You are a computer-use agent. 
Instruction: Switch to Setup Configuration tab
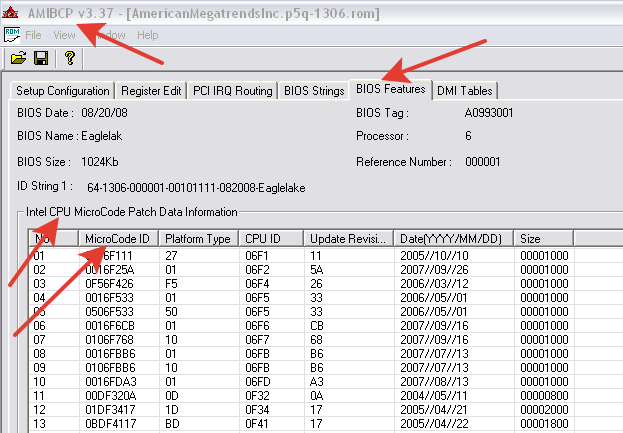coord(63,91)
